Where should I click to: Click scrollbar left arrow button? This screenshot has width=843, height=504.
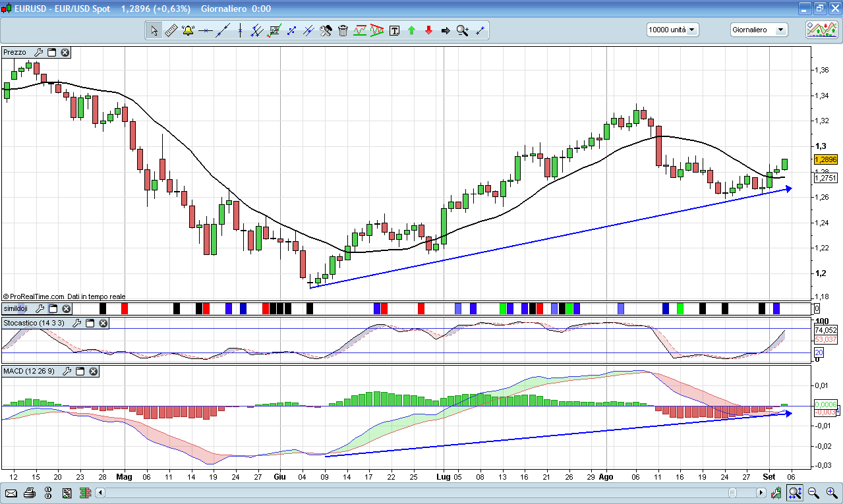100,493
